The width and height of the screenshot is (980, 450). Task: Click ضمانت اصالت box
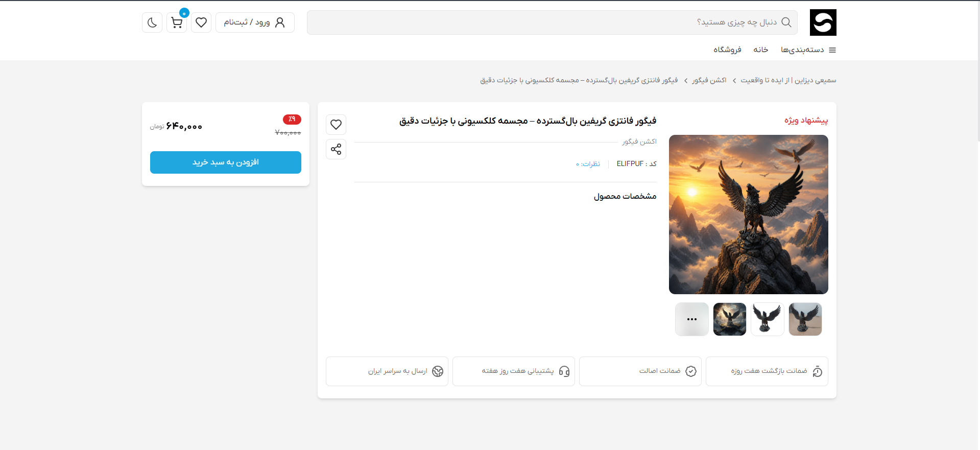coord(640,371)
